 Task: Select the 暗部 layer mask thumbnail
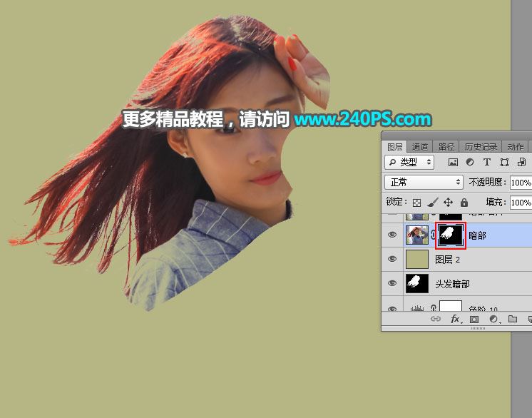(451, 235)
